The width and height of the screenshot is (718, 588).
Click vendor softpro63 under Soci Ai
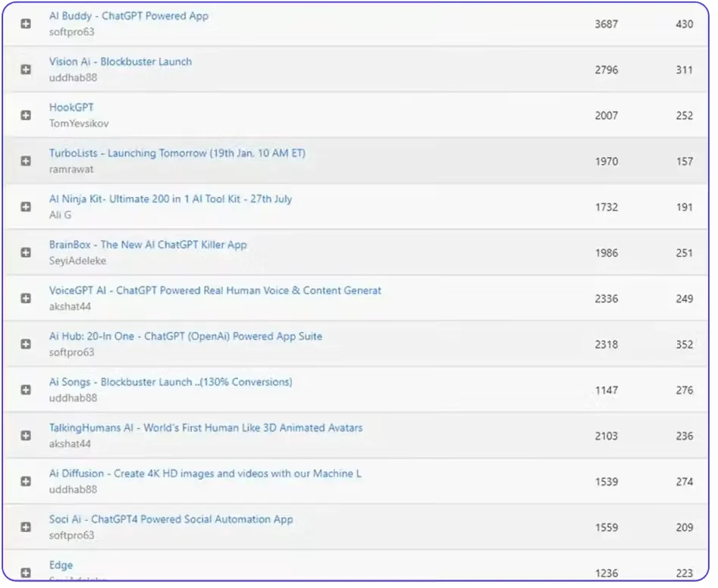(71, 536)
